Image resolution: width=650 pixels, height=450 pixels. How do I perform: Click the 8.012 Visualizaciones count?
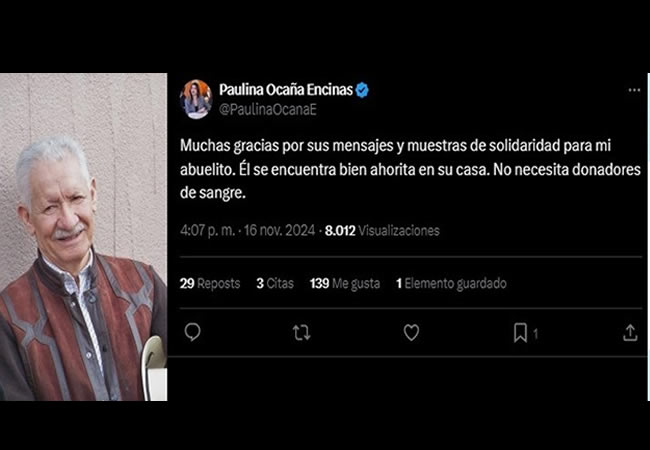click(382, 230)
